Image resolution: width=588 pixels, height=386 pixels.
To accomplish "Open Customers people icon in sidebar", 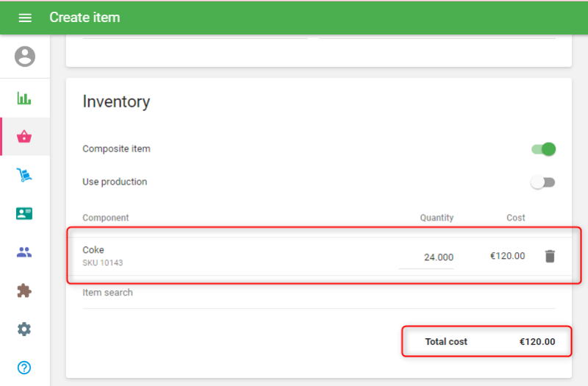I will coord(25,252).
